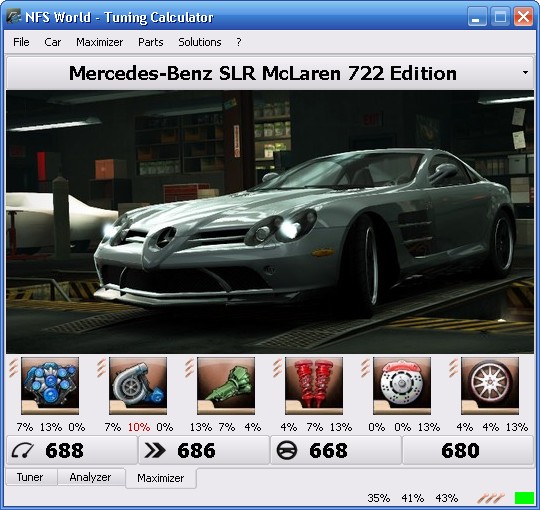Viewport: 540px width, 510px height.
Task: Open the File menu
Action: tap(21, 42)
